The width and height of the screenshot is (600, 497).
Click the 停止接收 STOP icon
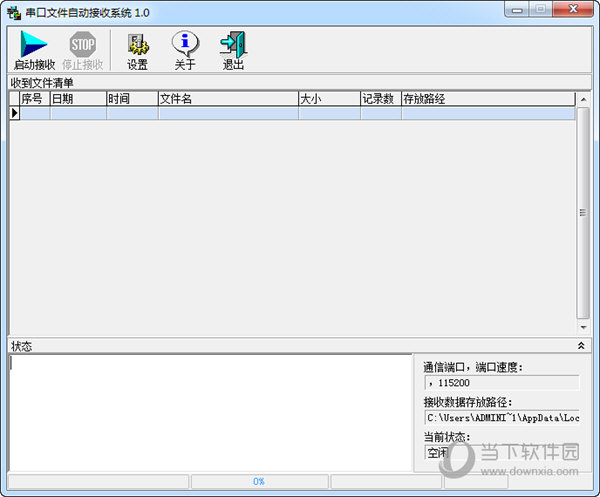pos(82,45)
